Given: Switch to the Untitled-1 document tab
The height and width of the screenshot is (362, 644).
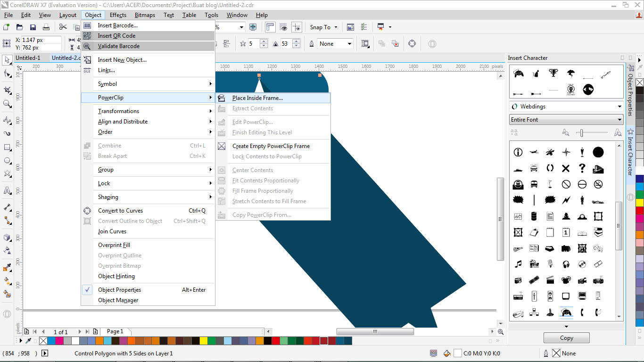Looking at the screenshot, I should (28, 58).
